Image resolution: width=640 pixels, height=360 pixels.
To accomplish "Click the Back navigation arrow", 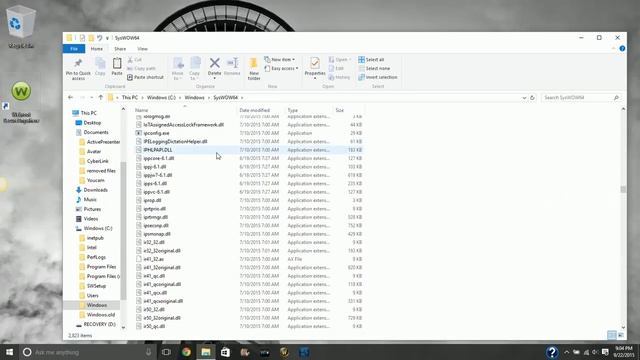I will click(71, 98).
